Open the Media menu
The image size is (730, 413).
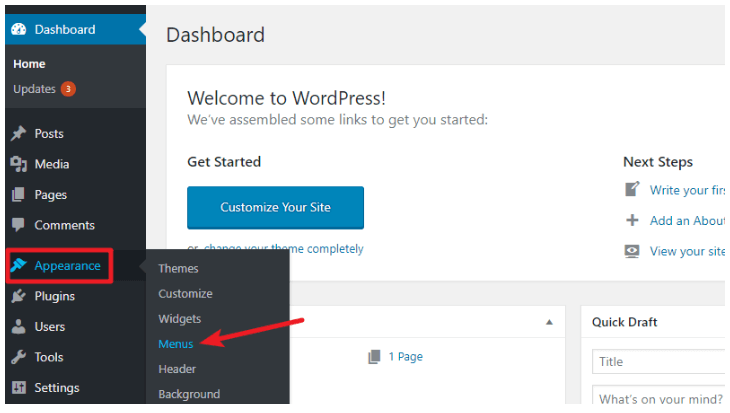point(52,164)
